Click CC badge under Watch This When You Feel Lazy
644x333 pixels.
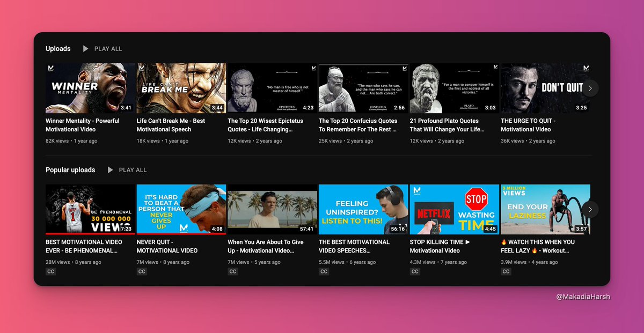(x=506, y=271)
